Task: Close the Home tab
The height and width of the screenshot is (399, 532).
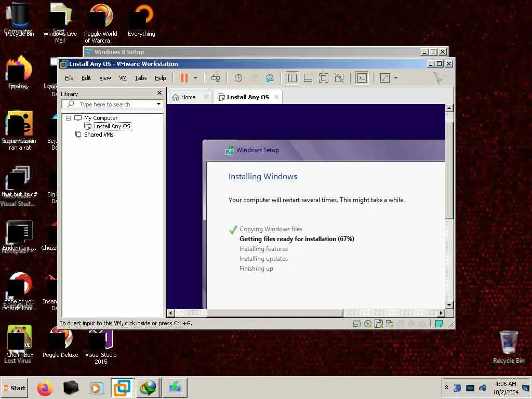Action: click(206, 97)
